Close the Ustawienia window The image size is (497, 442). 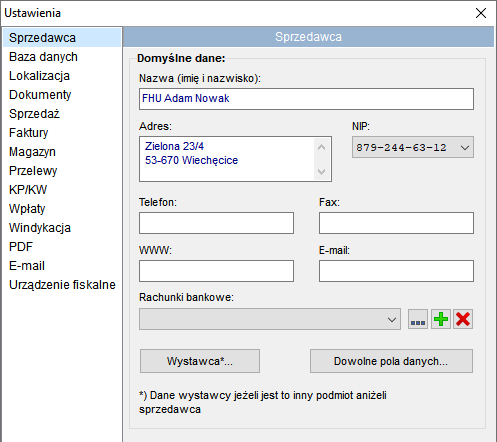click(x=481, y=13)
